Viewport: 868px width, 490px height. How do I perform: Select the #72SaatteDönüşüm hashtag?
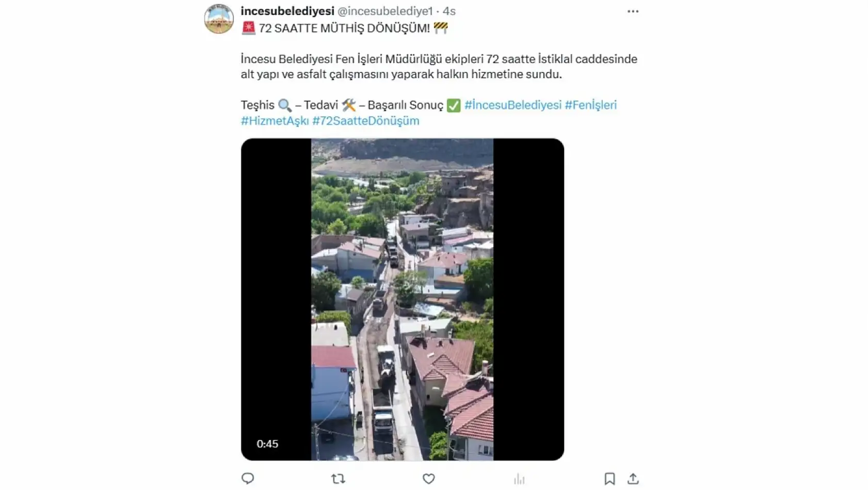point(365,121)
